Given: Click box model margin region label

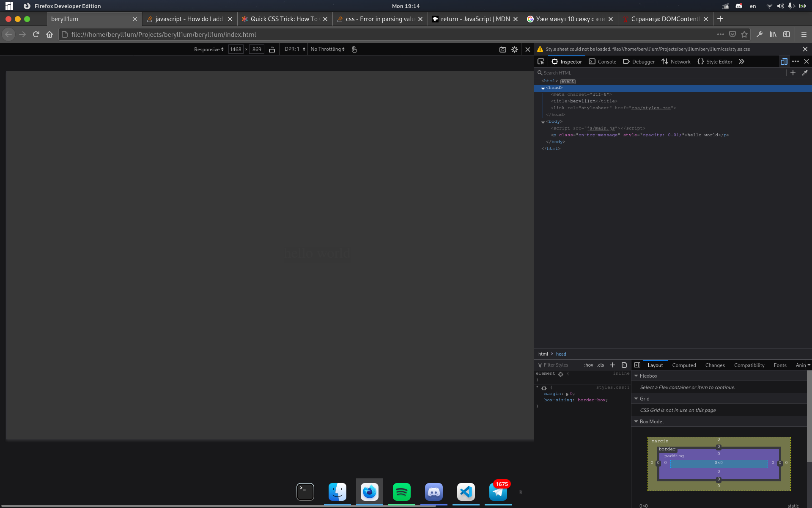Looking at the screenshot, I should click(x=660, y=441).
